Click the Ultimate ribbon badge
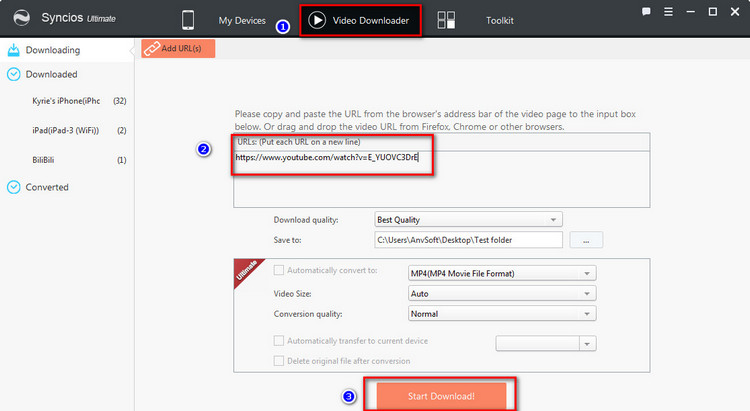Image resolution: width=750 pixels, height=411 pixels. [x=247, y=271]
